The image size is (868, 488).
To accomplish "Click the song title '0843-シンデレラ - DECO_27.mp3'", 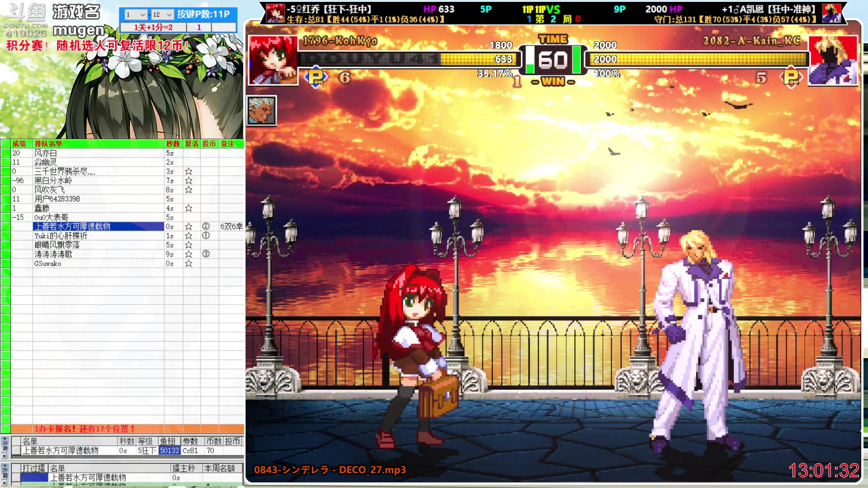I will point(330,470).
